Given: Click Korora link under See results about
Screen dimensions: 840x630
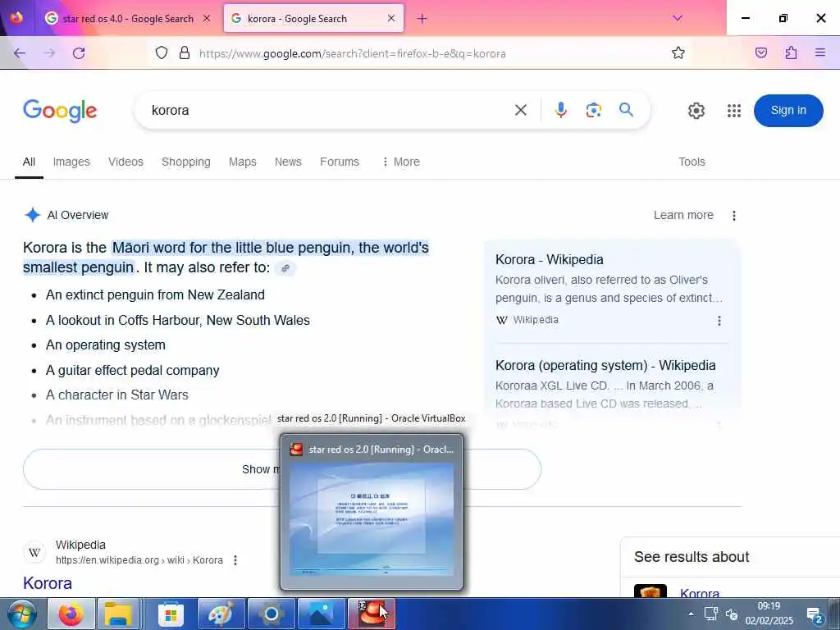Looking at the screenshot, I should click(x=700, y=593).
